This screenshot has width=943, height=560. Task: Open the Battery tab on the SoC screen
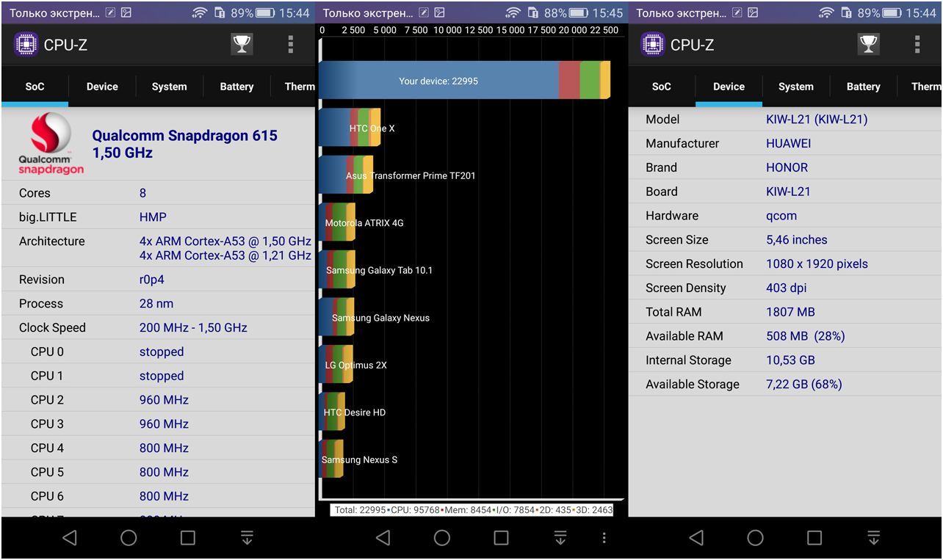point(236,87)
